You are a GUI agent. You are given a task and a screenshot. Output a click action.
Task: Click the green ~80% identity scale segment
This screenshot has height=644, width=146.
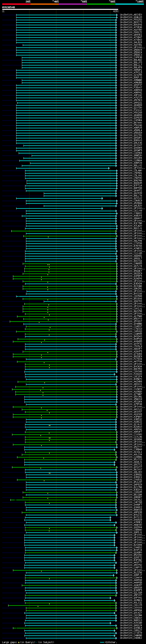click(x=101, y=4)
